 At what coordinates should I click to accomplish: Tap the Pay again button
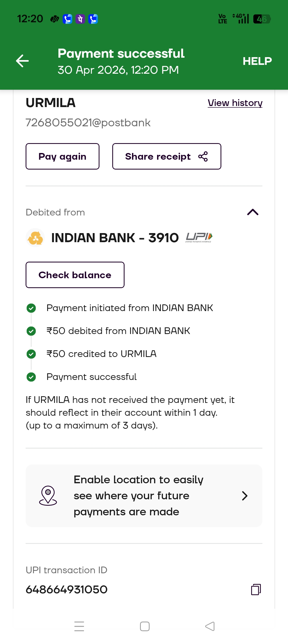(x=62, y=156)
